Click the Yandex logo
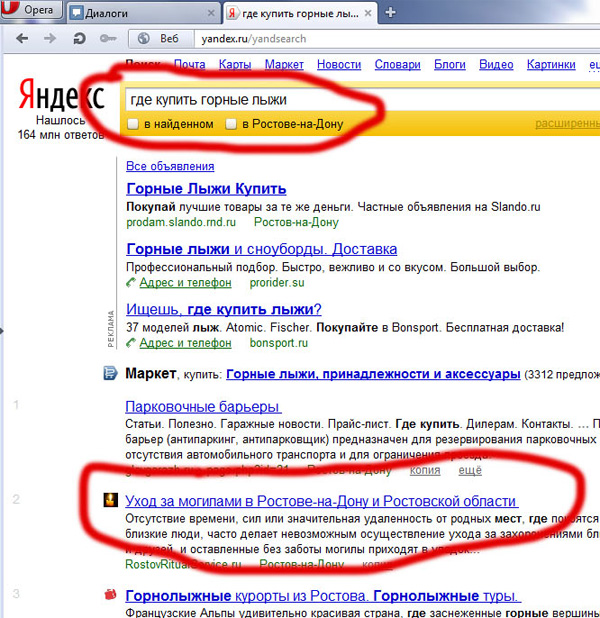 [x=61, y=97]
